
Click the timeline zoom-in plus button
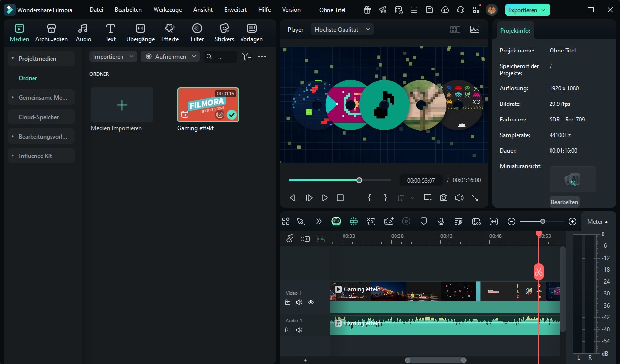[572, 221]
